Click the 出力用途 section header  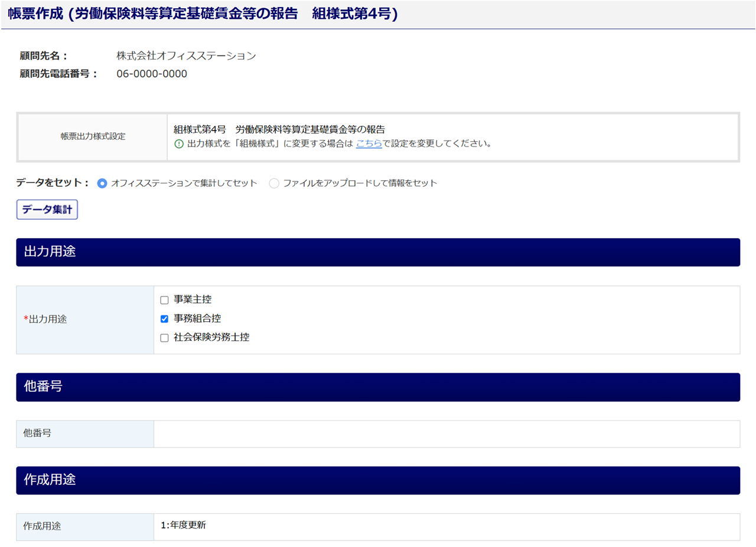coord(378,252)
